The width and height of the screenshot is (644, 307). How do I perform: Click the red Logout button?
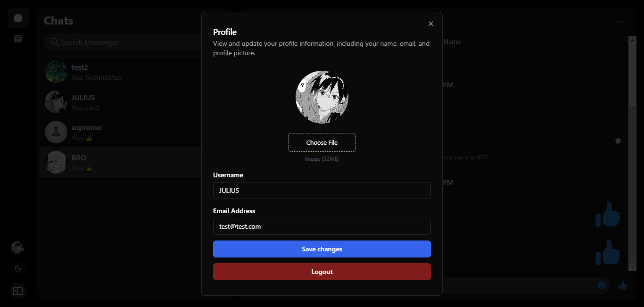pos(322,272)
